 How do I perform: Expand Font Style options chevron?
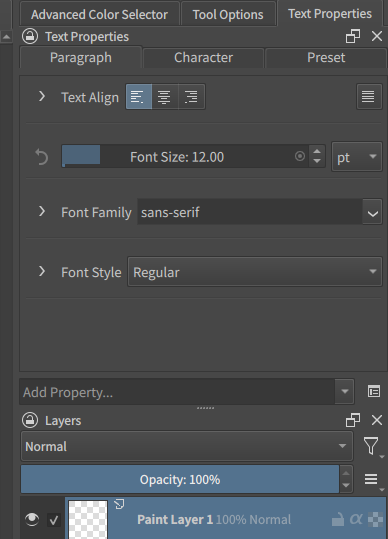pyautogui.click(x=42, y=271)
